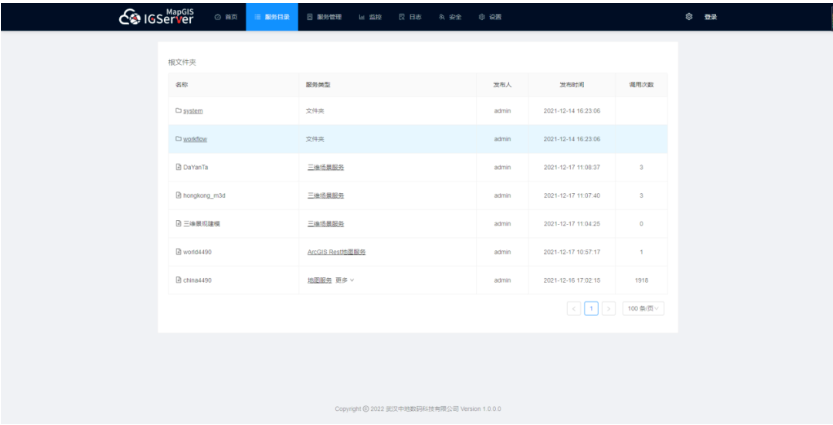Image resolution: width=833 pixels, height=425 pixels.
Task: Click the 登录 login button
Action: pos(711,17)
